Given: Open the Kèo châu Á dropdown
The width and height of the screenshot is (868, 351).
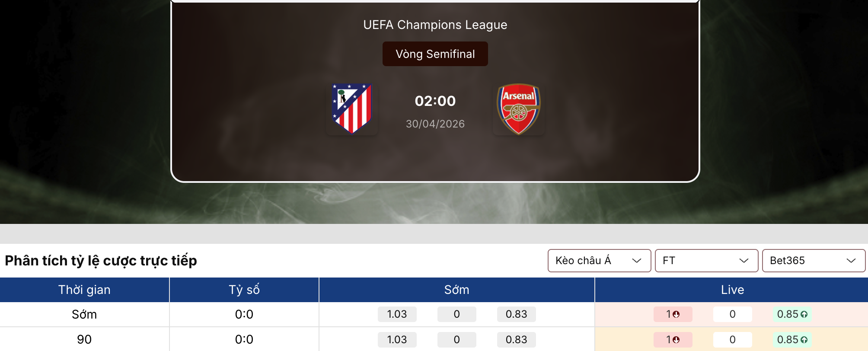Looking at the screenshot, I should [599, 261].
